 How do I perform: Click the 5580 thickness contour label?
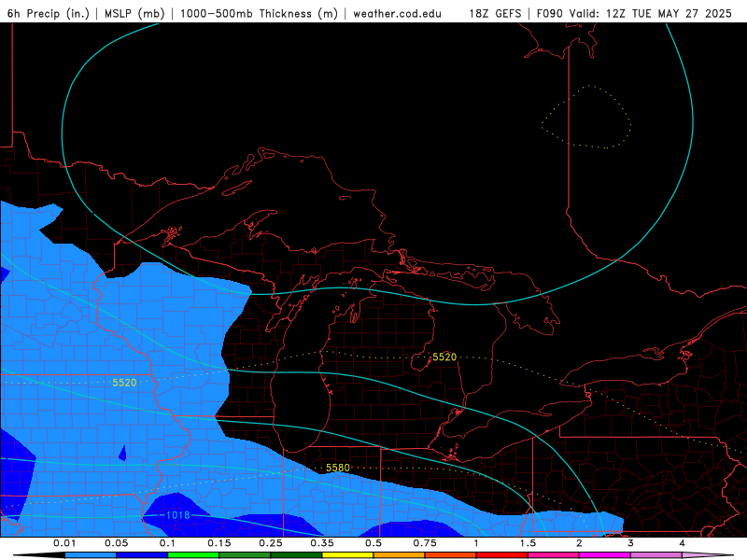pos(338,469)
